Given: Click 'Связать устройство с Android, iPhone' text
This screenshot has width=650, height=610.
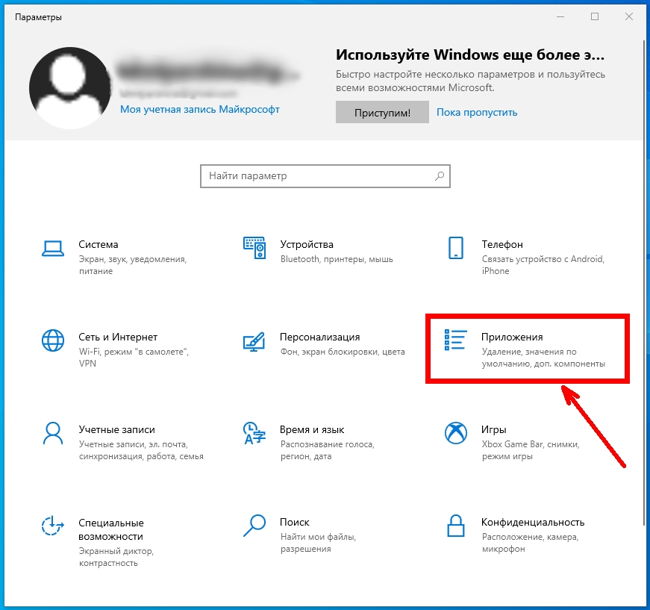Looking at the screenshot, I should click(x=543, y=265).
